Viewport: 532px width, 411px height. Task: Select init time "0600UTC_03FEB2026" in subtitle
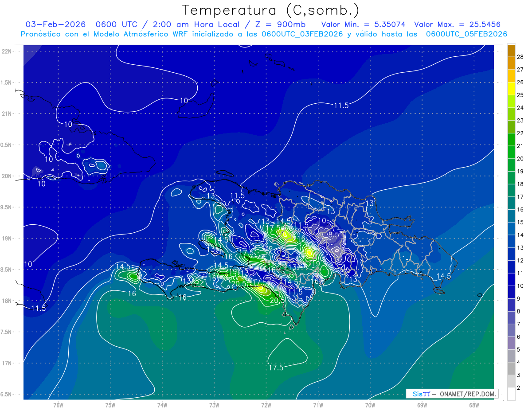pos(302,34)
